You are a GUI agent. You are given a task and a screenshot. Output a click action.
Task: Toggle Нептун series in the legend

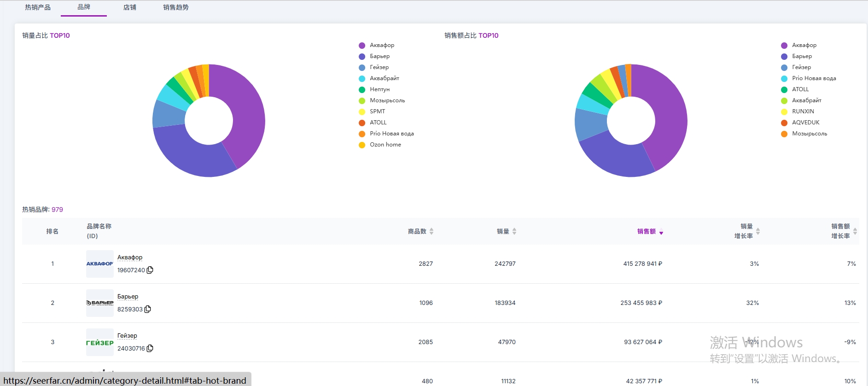tap(374, 89)
